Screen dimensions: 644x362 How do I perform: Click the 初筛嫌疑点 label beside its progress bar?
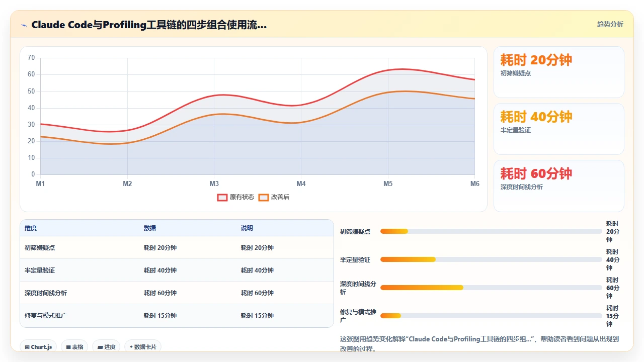pos(355,231)
